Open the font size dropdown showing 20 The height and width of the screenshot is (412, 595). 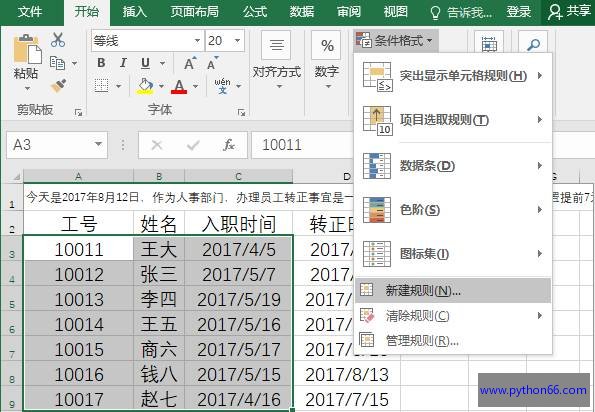coord(238,41)
